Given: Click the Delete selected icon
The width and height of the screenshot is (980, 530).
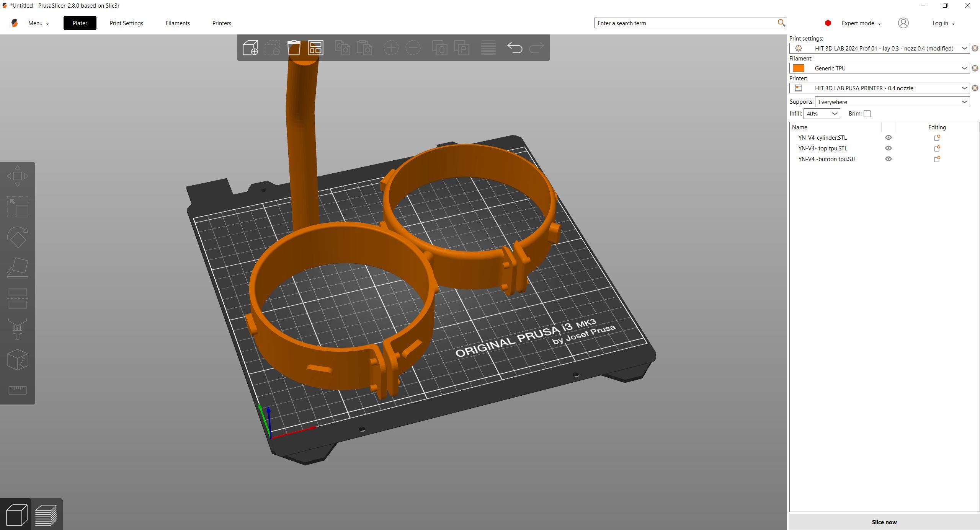Looking at the screenshot, I should click(x=272, y=48).
